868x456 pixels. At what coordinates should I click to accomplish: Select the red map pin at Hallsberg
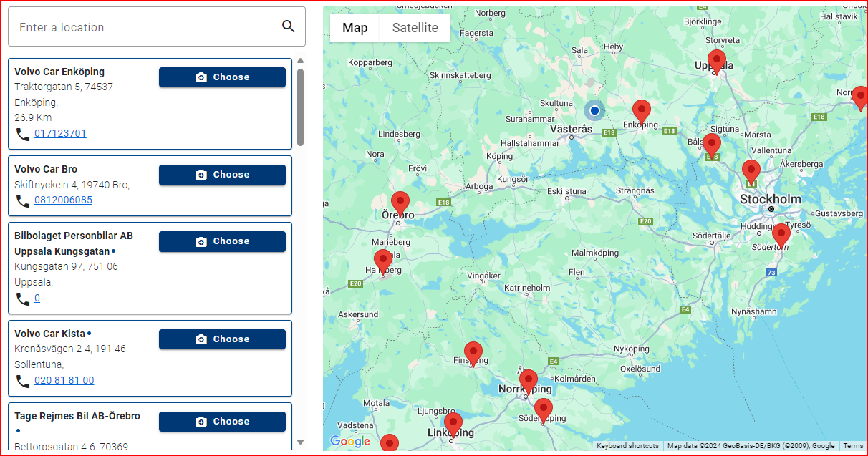tap(383, 262)
